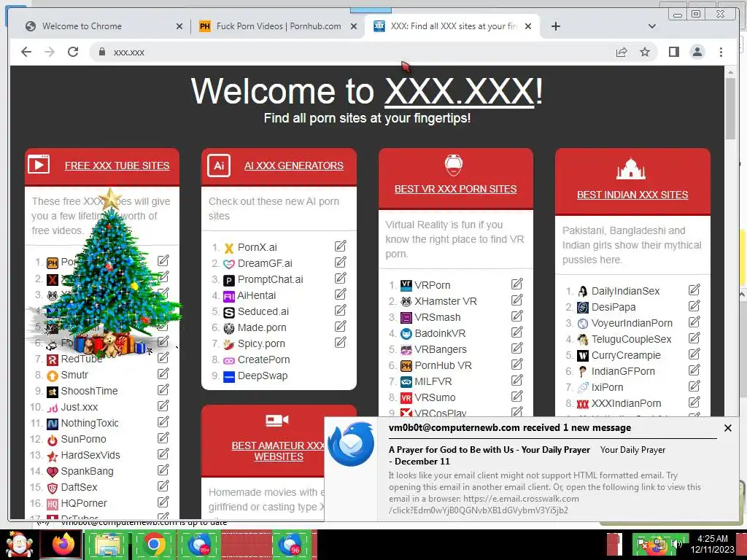Click the edit icon next to MILFVR
This screenshot has width=747, height=560.
(517, 381)
